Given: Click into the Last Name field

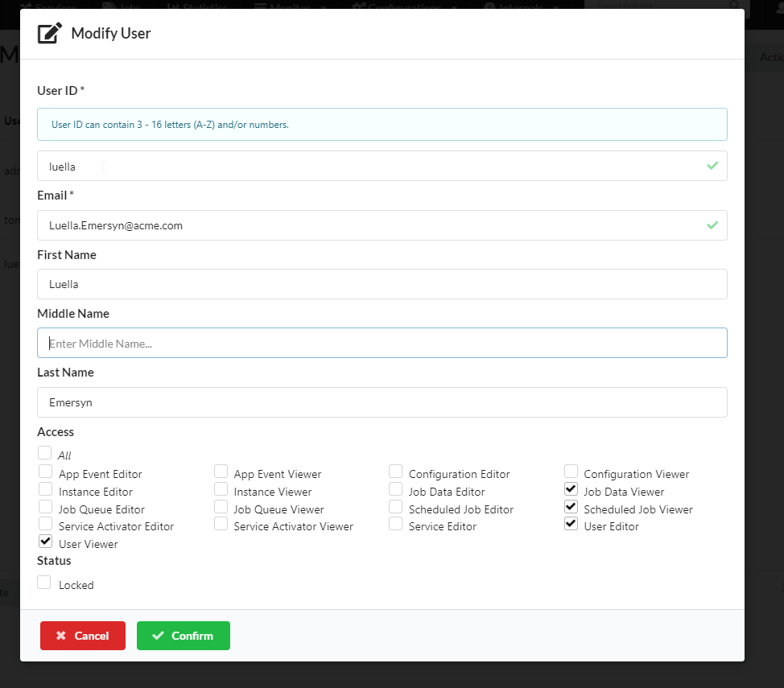Looking at the screenshot, I should (x=382, y=402).
